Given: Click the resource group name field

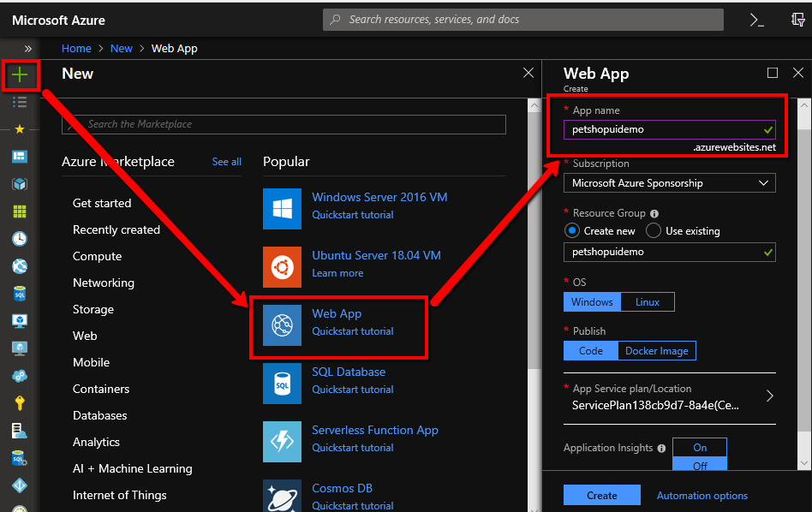Looking at the screenshot, I should pyautogui.click(x=670, y=252).
